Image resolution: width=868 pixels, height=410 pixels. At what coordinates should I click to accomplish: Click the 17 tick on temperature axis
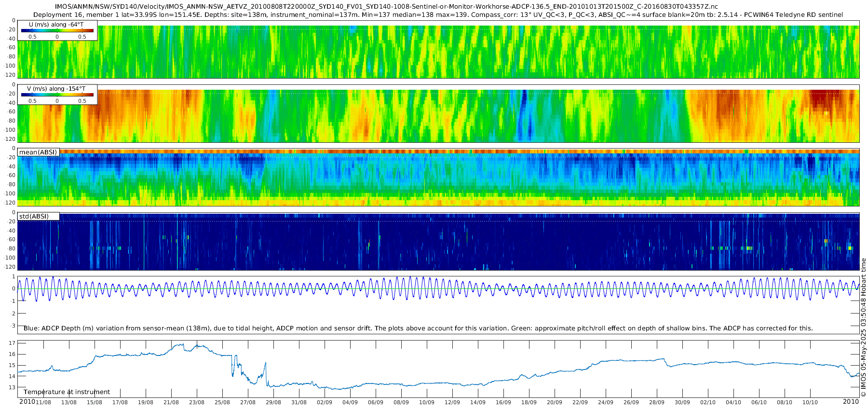[12, 343]
